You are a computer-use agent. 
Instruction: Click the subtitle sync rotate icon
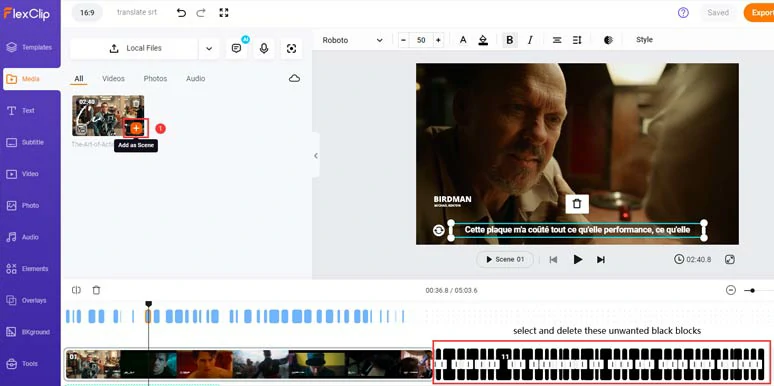438,231
